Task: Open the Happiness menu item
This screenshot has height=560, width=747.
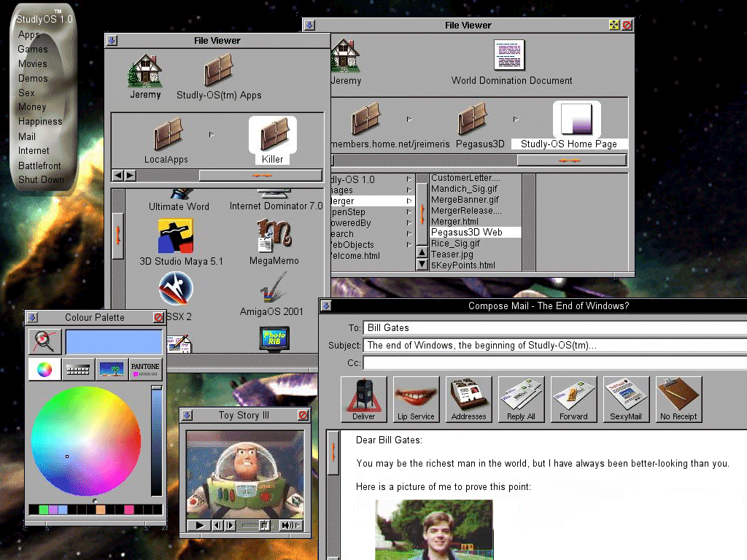Action: [x=41, y=122]
